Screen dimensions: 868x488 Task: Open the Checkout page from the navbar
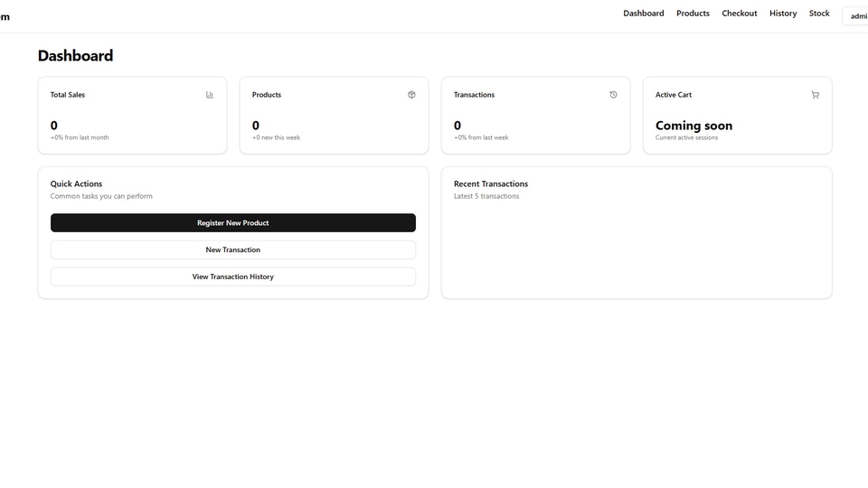tap(739, 14)
